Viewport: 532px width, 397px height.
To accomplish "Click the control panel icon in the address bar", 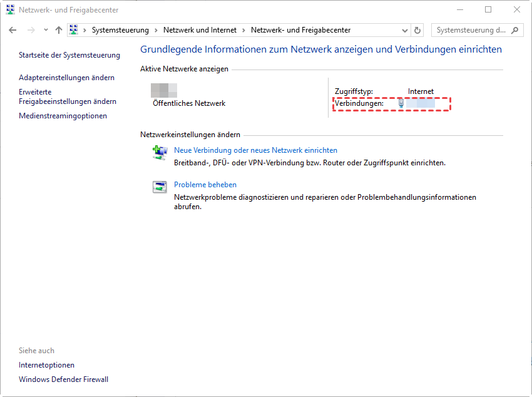I will click(x=74, y=30).
